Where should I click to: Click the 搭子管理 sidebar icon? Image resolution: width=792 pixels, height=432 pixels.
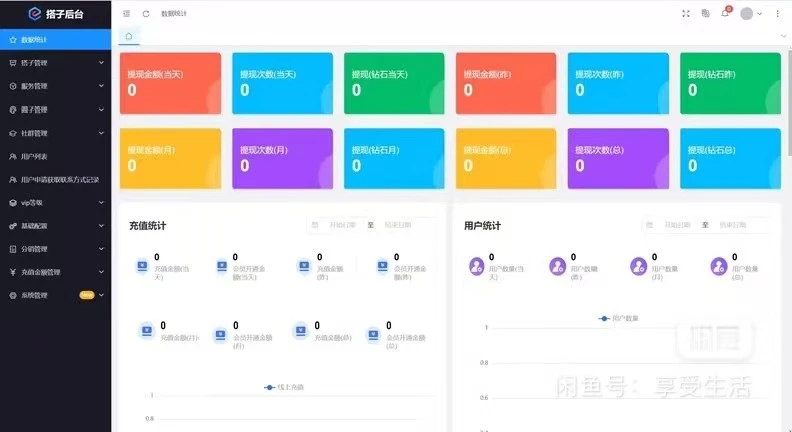[13, 63]
